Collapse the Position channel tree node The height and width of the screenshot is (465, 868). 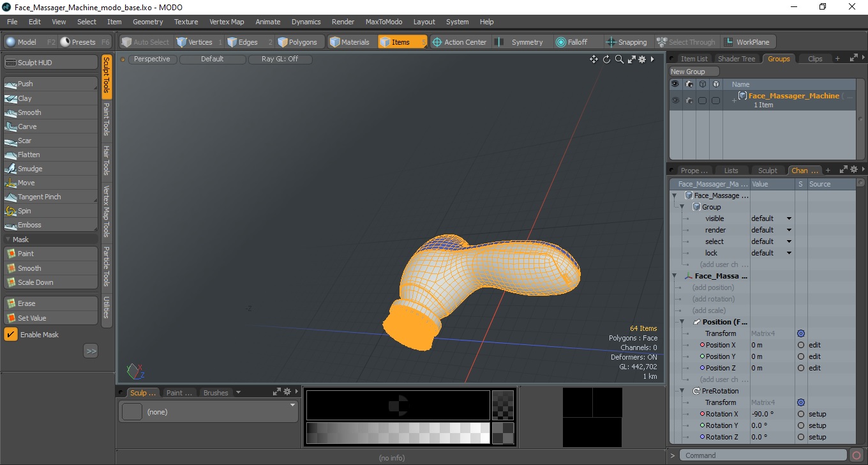[x=682, y=322]
